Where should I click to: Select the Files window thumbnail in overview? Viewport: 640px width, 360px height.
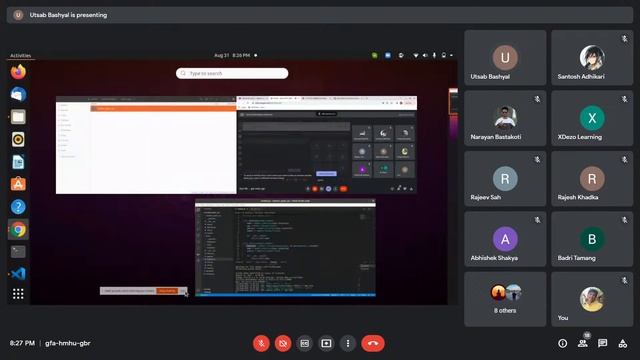(x=146, y=145)
